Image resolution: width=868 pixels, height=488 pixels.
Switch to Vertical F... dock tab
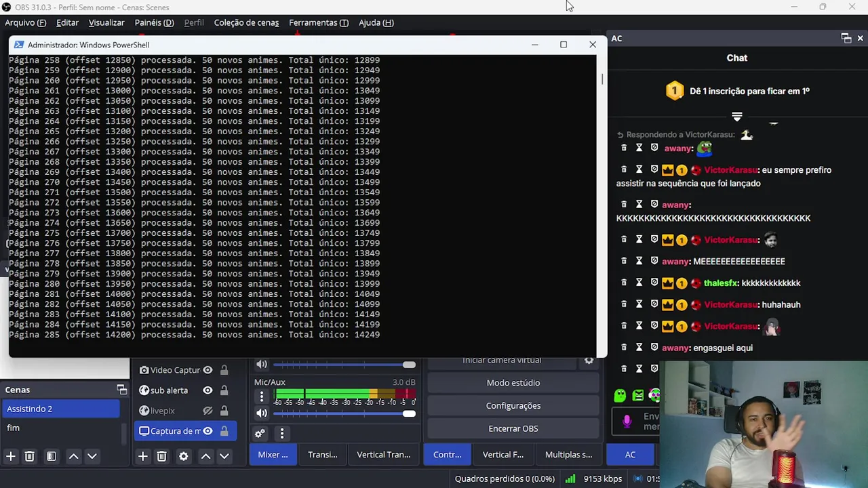click(x=502, y=455)
